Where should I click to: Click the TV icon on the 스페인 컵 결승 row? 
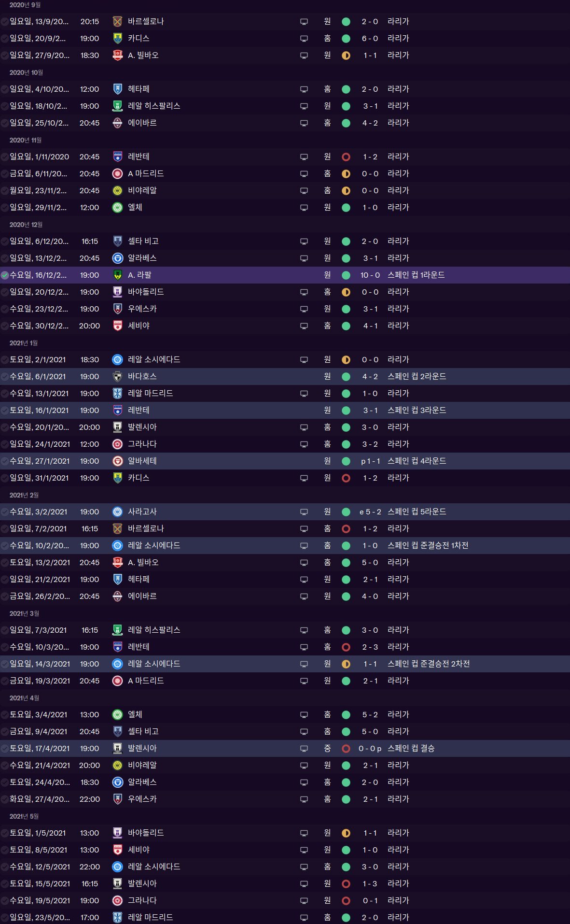[304, 749]
